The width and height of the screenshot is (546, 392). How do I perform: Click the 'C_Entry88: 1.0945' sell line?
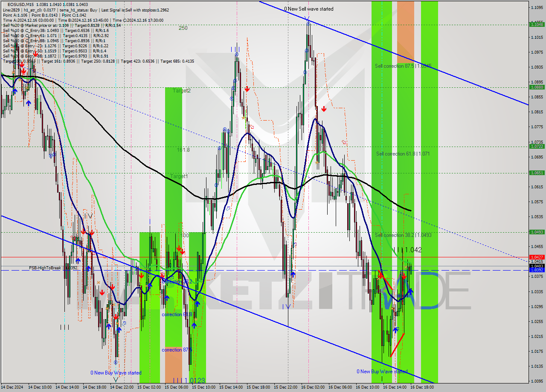(53, 41)
